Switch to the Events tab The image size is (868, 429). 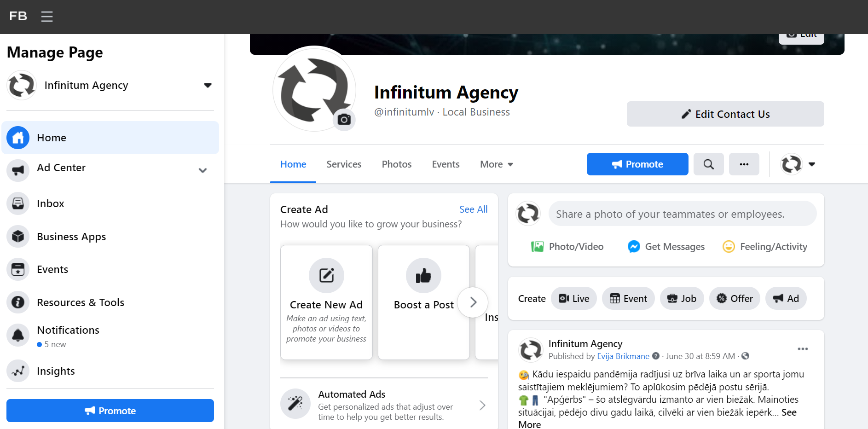tap(446, 164)
